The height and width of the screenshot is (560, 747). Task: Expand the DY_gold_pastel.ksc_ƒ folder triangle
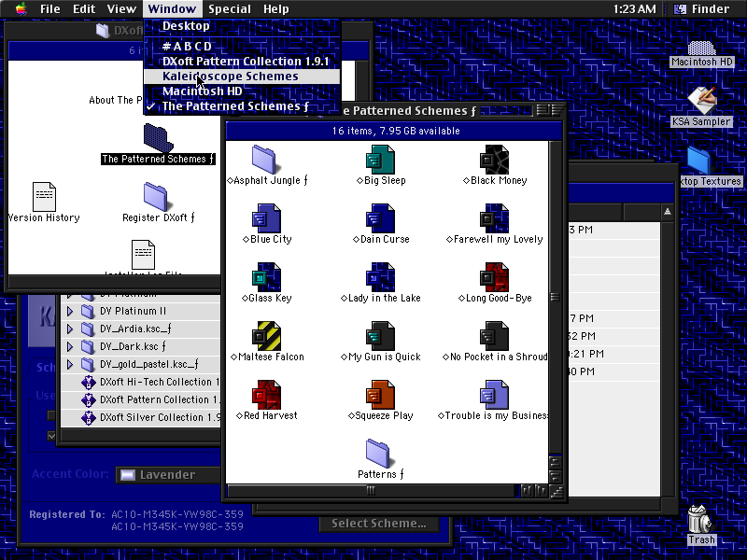(70, 364)
